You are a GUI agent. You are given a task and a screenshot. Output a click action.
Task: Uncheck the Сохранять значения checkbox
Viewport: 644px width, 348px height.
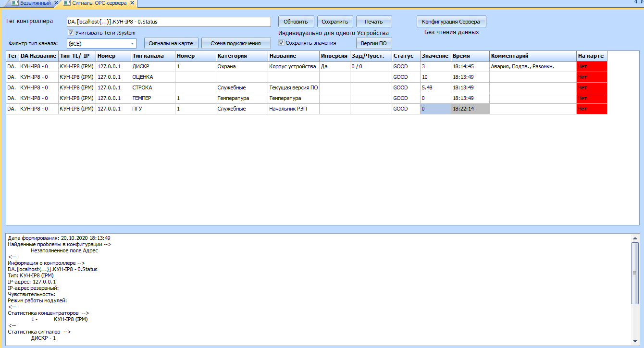coord(282,43)
